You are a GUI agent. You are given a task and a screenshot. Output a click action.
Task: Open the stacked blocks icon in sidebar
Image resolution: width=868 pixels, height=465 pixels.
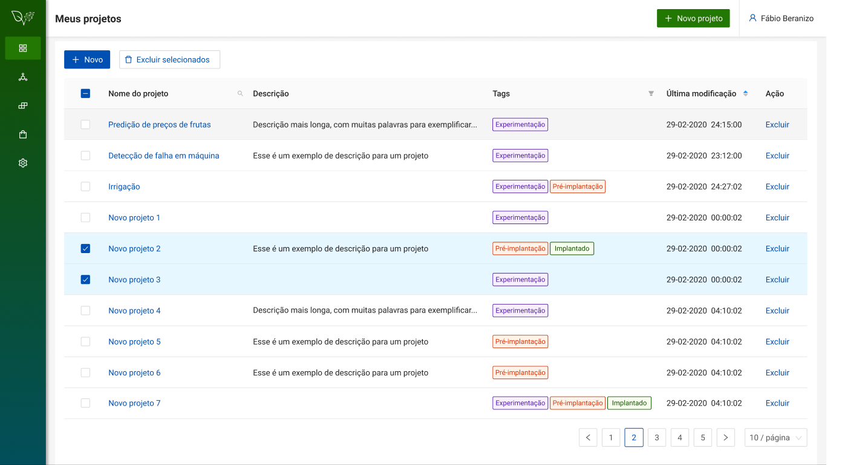click(x=23, y=105)
